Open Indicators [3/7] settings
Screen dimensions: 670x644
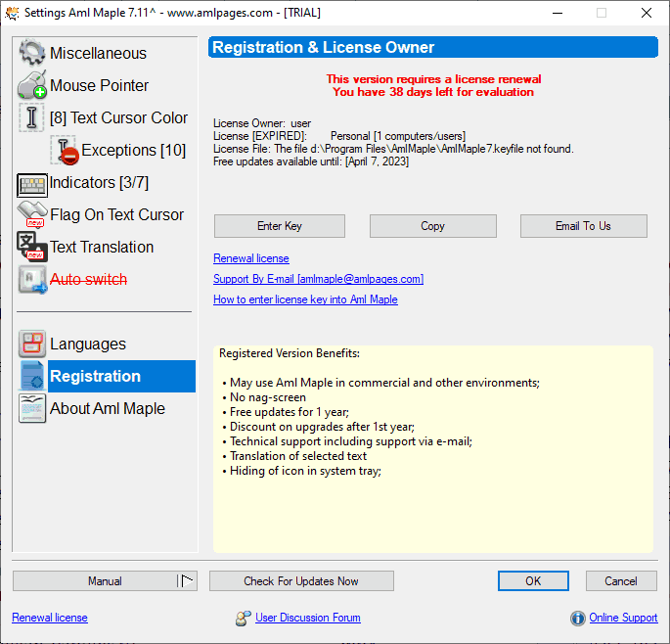99,182
